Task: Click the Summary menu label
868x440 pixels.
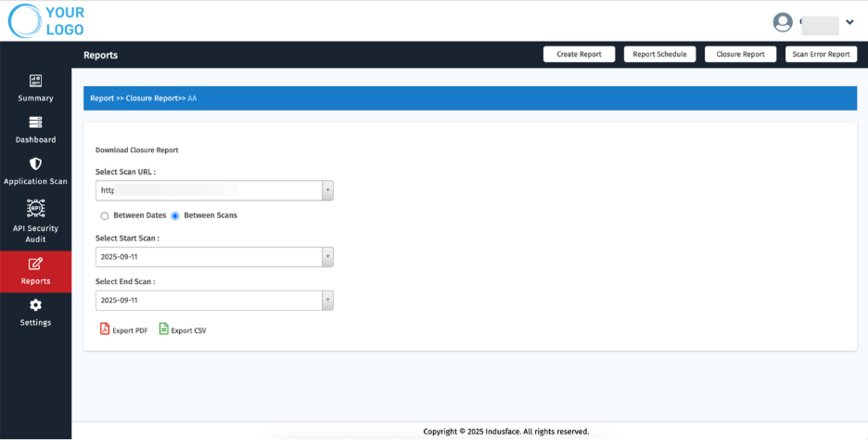Action: (35, 98)
